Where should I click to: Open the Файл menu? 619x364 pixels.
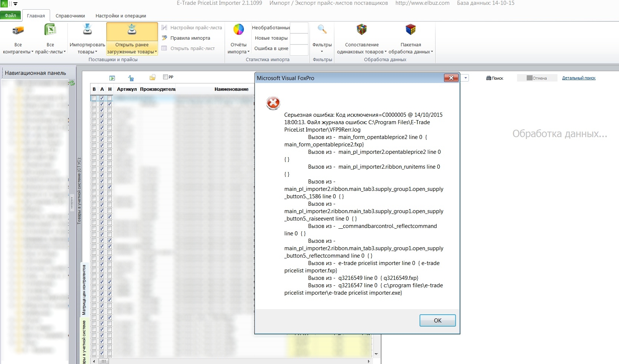point(10,16)
